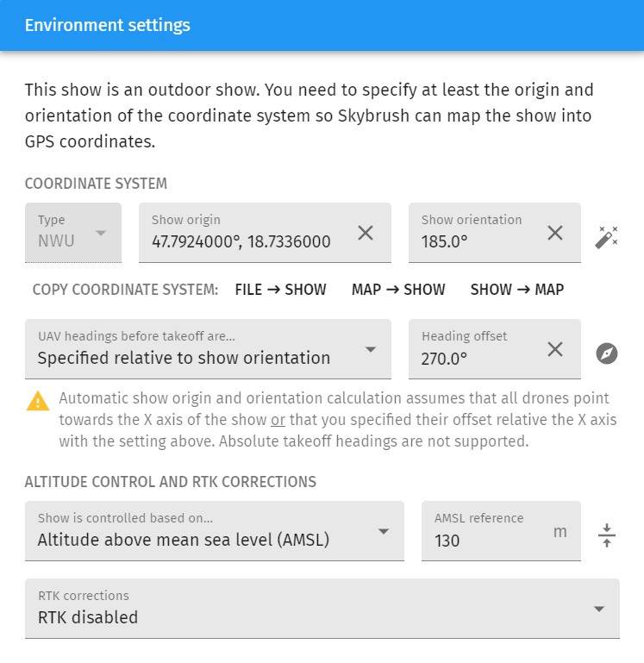Click the AMSL reference input field
The width and height of the screenshot is (644, 663).
tap(487, 541)
